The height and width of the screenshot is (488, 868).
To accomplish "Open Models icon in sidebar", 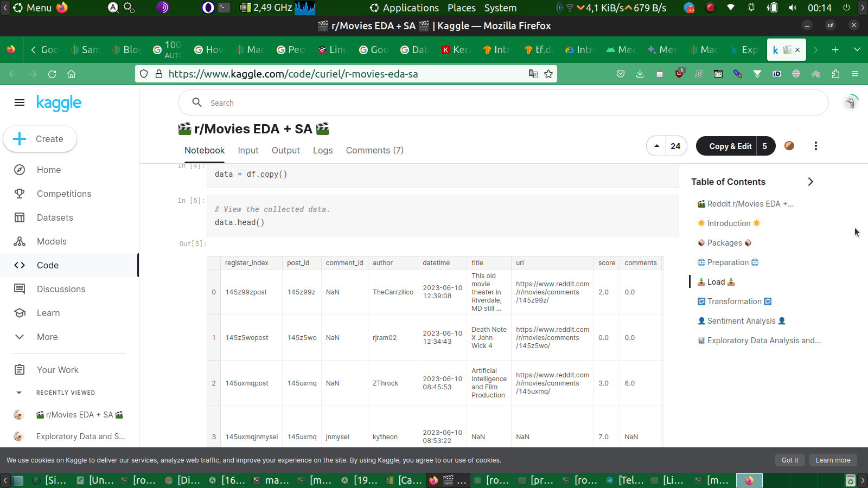I will tap(20, 241).
